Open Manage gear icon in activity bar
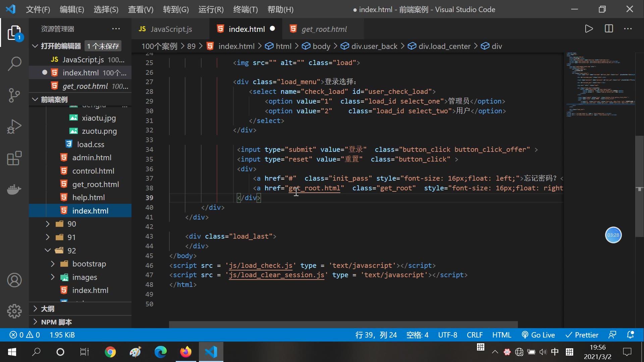 (14, 311)
